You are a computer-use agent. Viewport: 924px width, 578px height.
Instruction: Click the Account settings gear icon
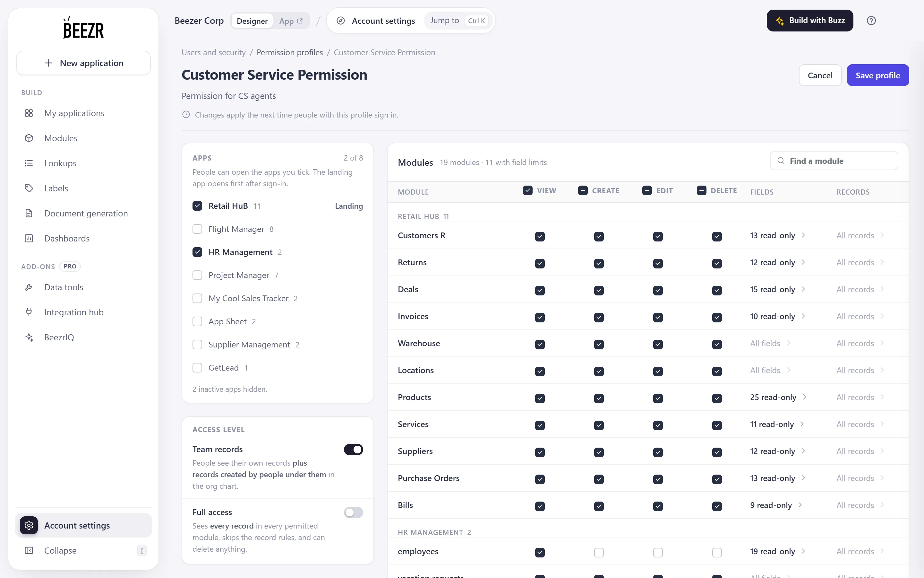click(29, 526)
